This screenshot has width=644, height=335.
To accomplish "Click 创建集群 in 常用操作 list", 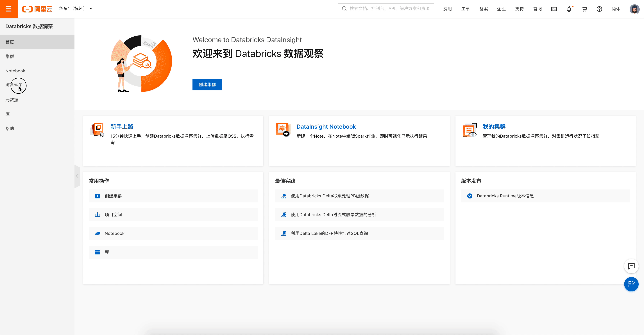I will click(173, 196).
